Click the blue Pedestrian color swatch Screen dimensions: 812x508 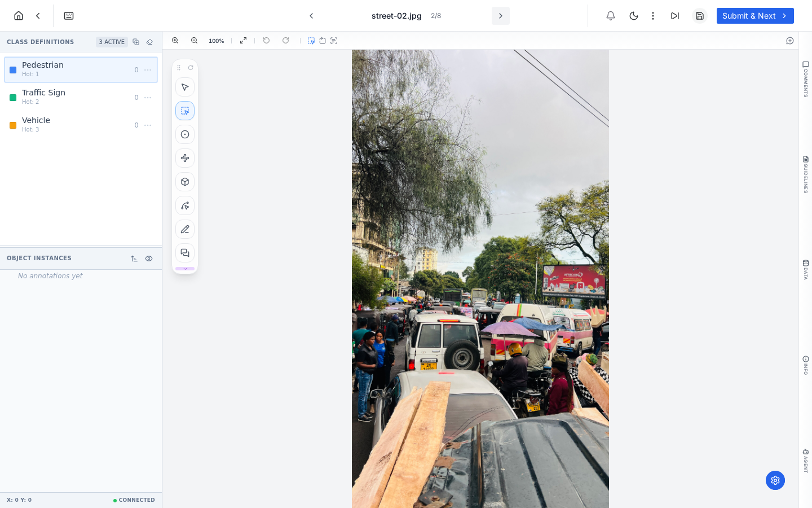(x=13, y=70)
